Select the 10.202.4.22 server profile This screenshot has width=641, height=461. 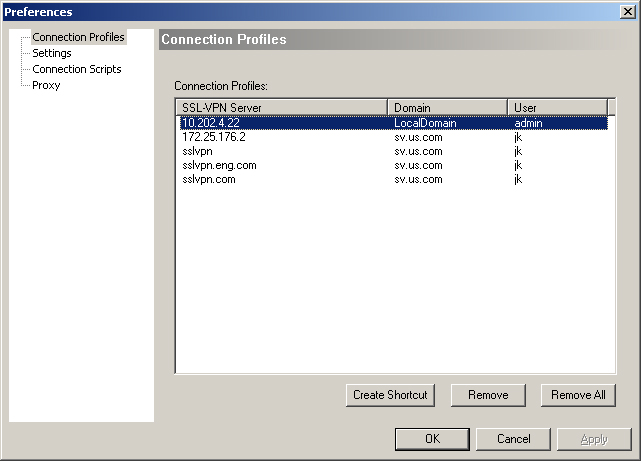click(211, 123)
